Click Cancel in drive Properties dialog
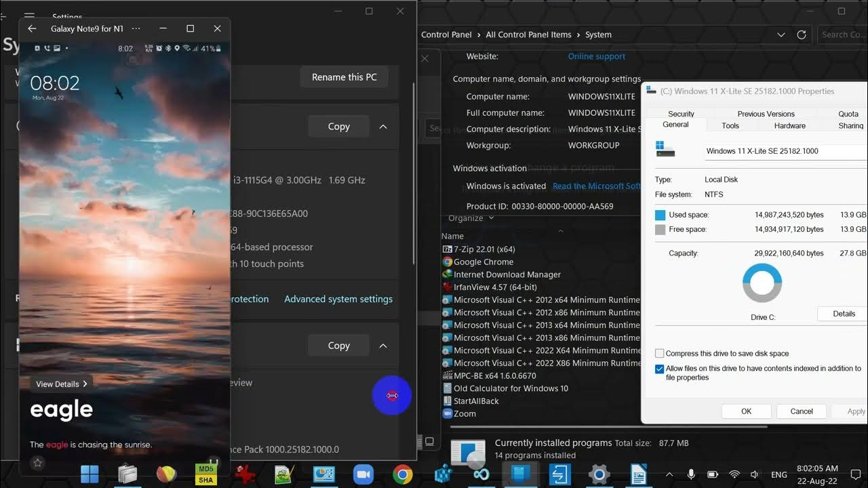The image size is (868, 488). point(802,411)
